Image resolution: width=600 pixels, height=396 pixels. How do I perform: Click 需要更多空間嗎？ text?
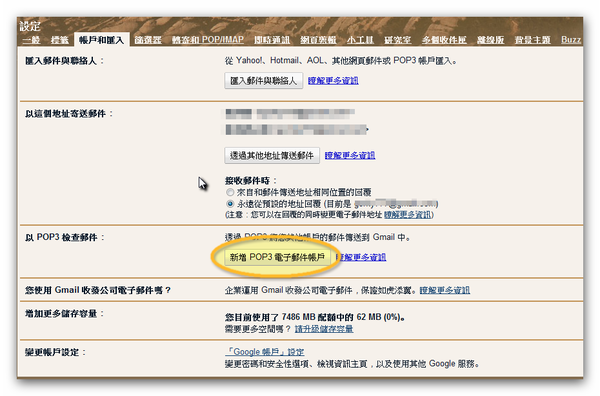(258, 329)
